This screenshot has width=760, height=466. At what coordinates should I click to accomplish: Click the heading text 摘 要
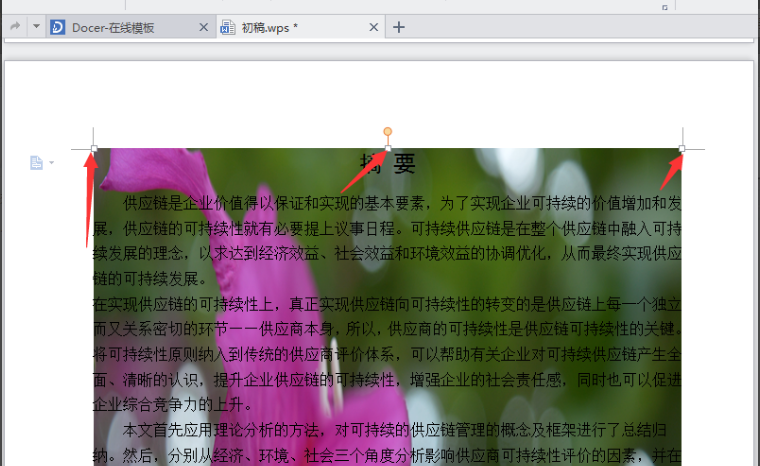click(x=388, y=164)
